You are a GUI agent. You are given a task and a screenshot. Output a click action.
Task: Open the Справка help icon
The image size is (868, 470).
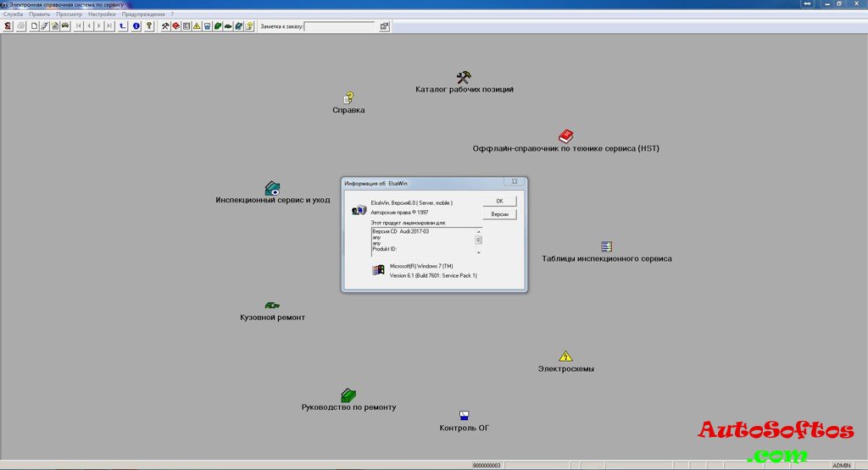[x=348, y=98]
